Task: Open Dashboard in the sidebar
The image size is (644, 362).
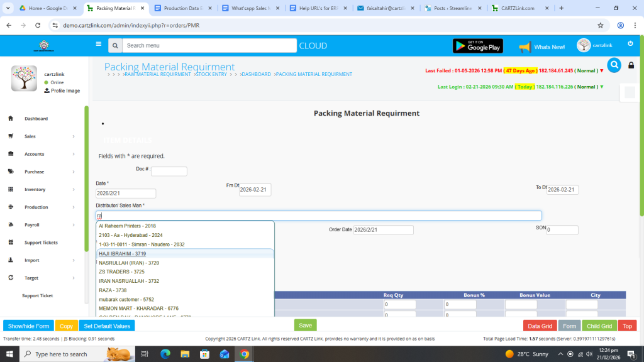Action: (x=36, y=119)
